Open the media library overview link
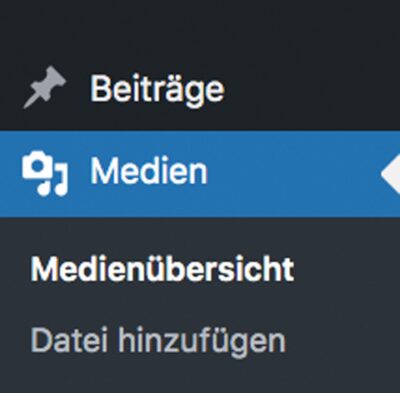 pyautogui.click(x=162, y=269)
